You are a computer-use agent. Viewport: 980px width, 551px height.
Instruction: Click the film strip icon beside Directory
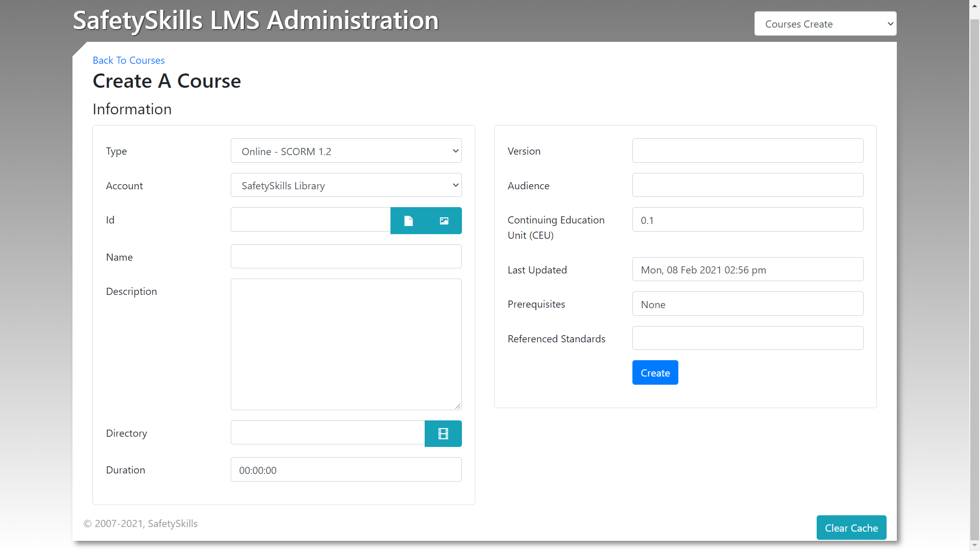coord(443,434)
